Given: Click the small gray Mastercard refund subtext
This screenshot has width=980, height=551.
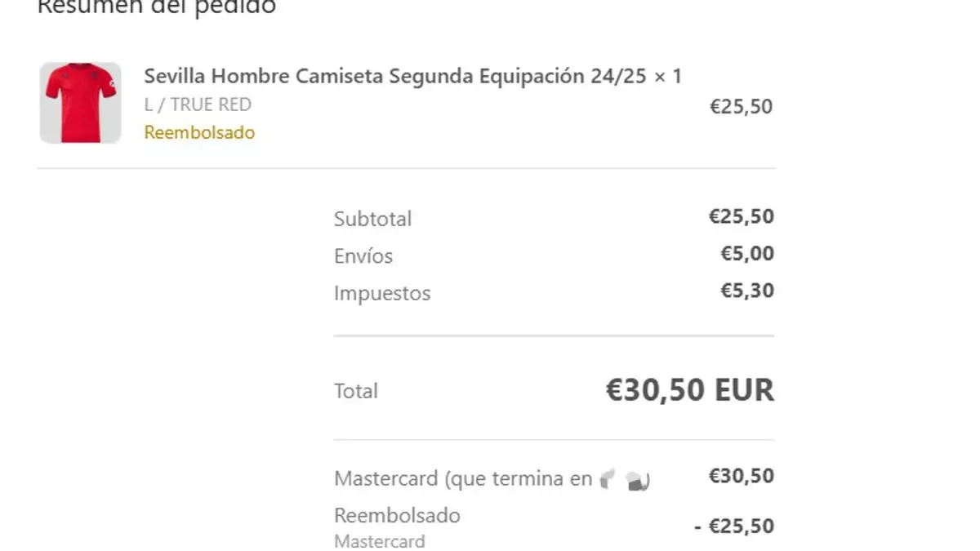Looking at the screenshot, I should [380, 541].
